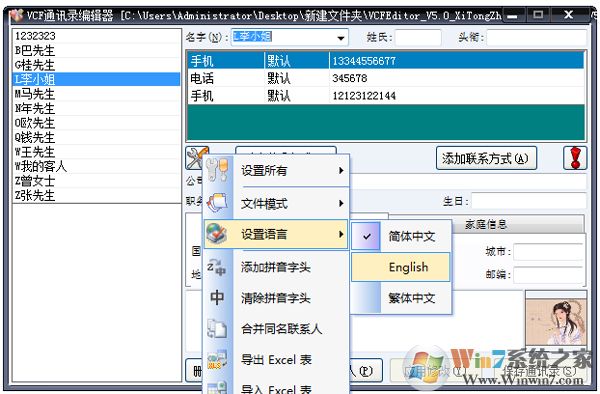Screen dimensions: 600x394
Task: Click the 生日 input field
Action: [x=529, y=201]
